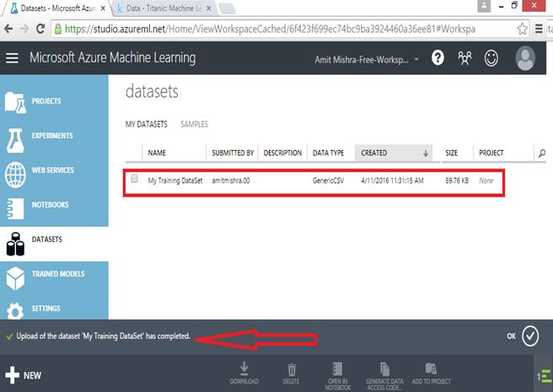Sort by Description column header
The image size is (553, 392).
click(283, 153)
